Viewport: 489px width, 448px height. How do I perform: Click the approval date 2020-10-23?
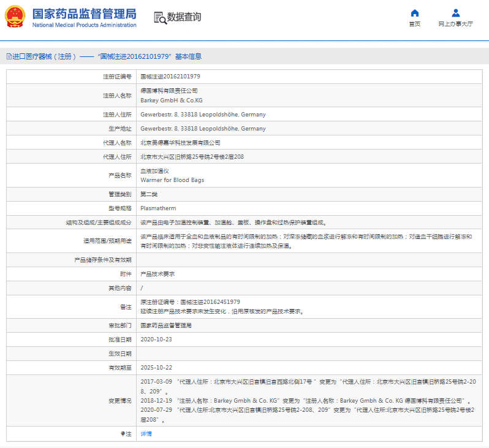pyautogui.click(x=156, y=339)
